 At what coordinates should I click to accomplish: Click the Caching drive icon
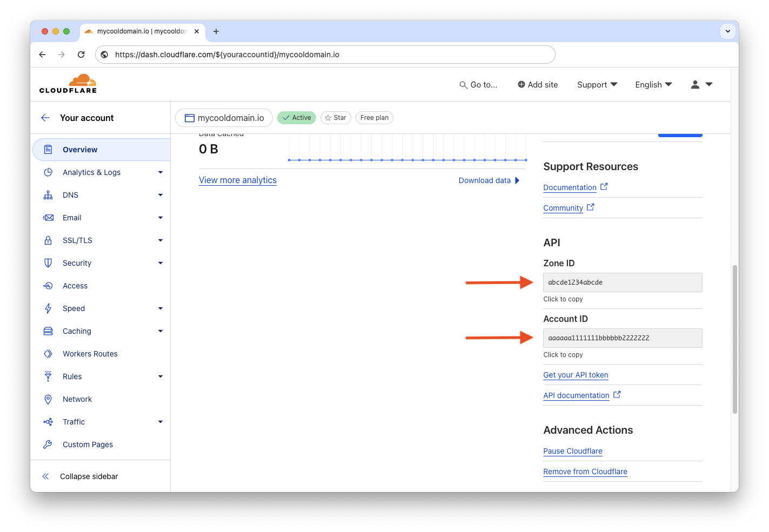[x=48, y=331]
